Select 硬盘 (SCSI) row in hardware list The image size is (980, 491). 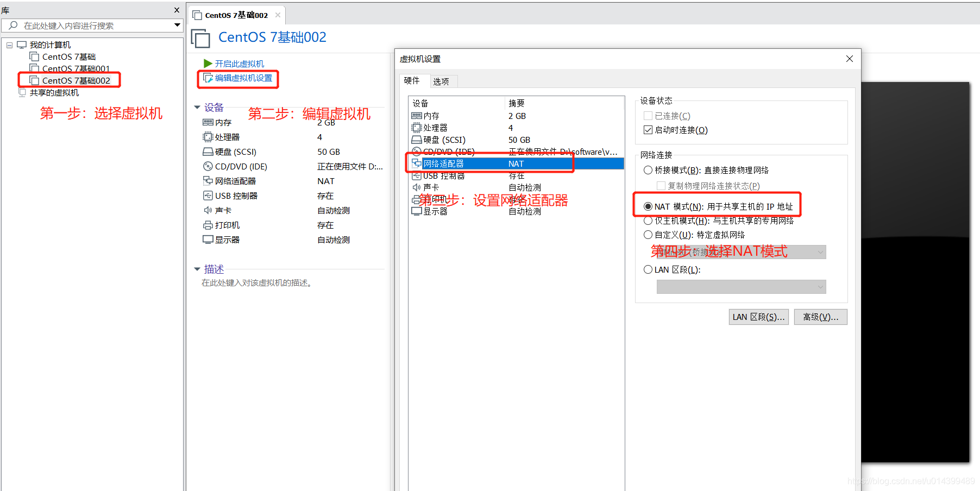(x=516, y=140)
